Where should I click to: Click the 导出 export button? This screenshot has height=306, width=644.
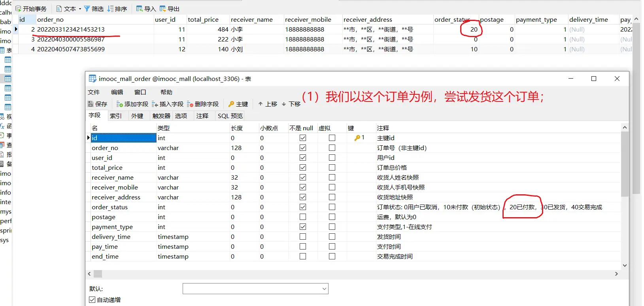(x=170, y=9)
